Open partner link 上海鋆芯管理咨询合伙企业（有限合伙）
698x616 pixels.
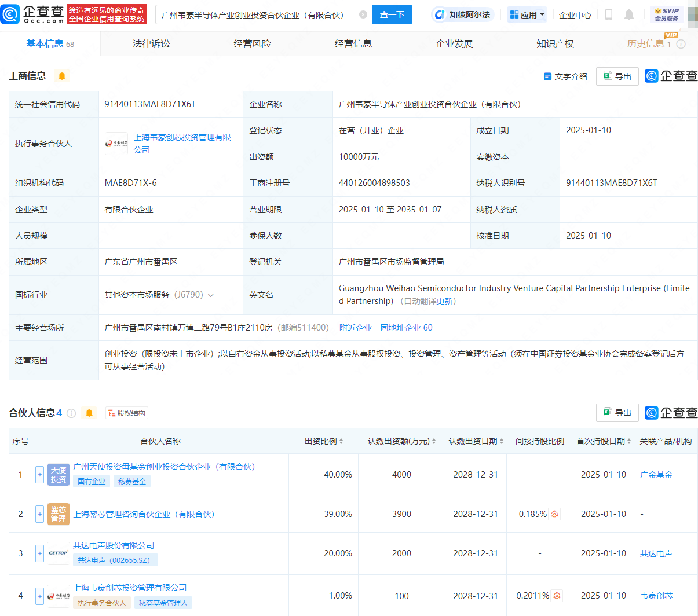144,514
